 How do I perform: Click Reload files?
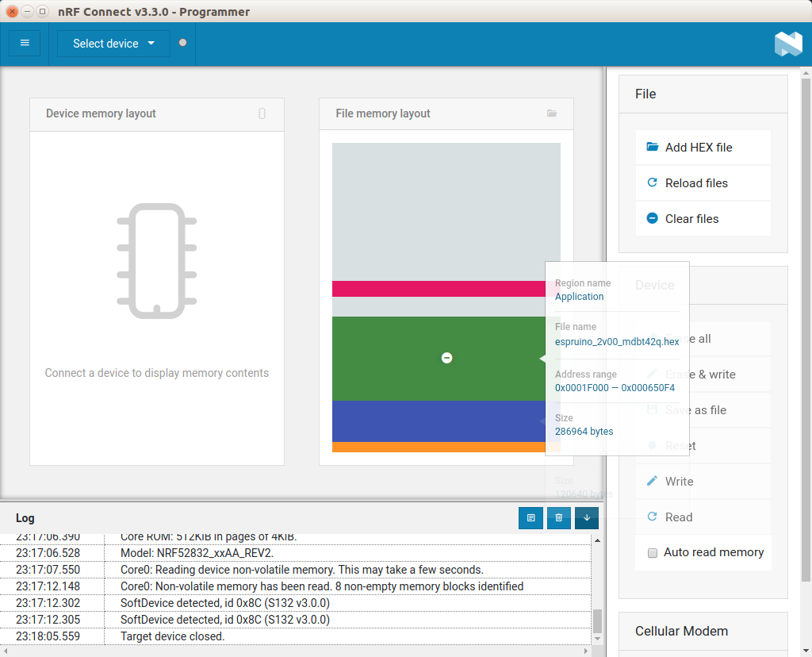click(x=695, y=182)
